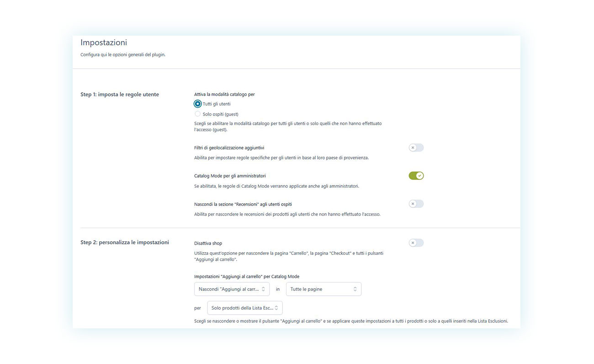Click help text starting "Se abilitata, le regole"

(x=276, y=186)
